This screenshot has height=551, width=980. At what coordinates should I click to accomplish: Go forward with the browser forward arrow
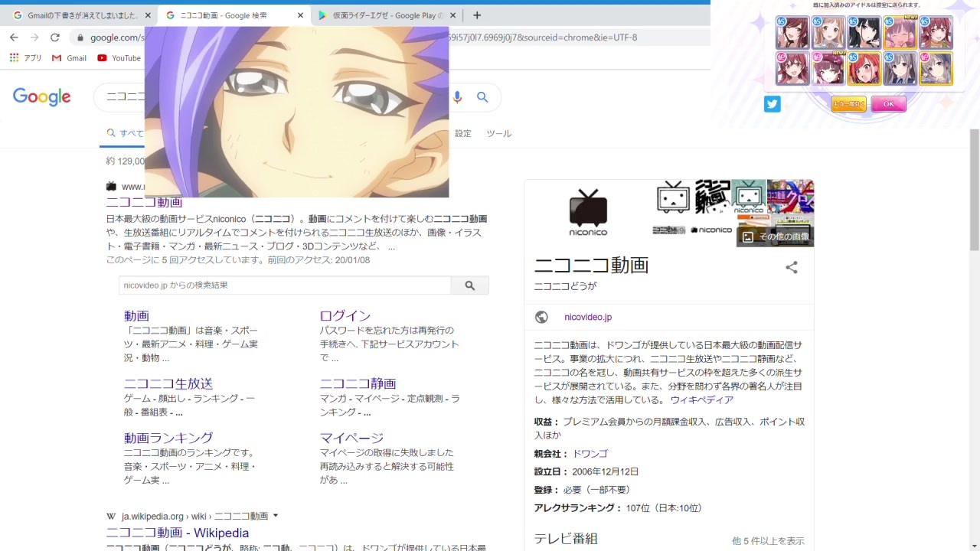pos(34,37)
